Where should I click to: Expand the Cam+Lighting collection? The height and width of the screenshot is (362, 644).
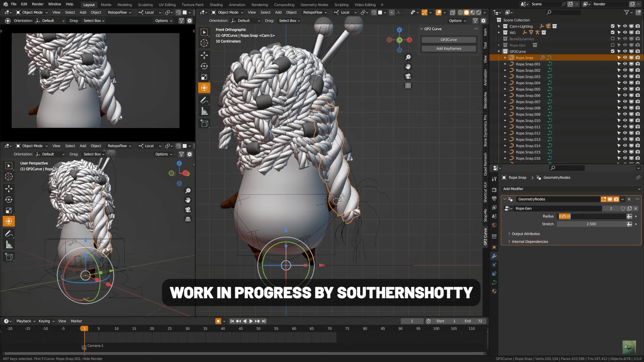pos(499,26)
